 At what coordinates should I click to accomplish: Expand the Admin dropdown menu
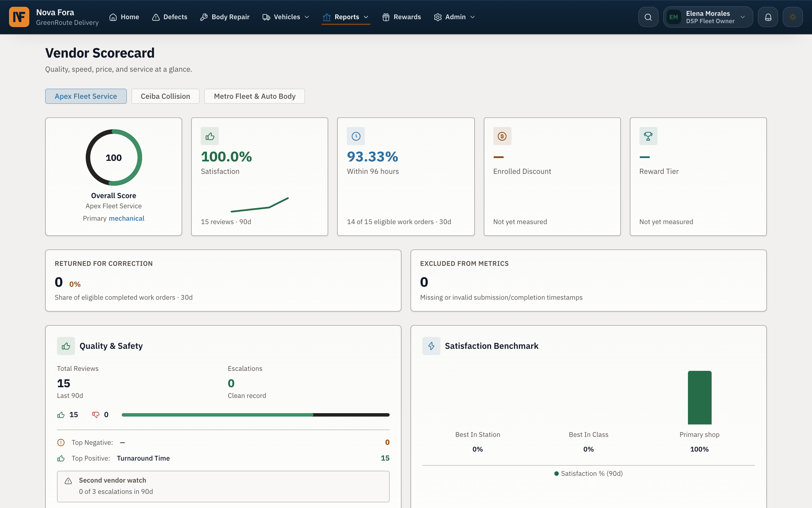pos(454,17)
